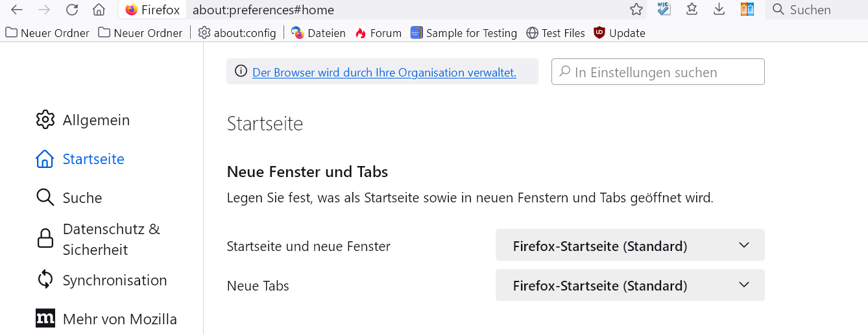Click the orange-blue containers extension icon

pyautogui.click(x=747, y=10)
